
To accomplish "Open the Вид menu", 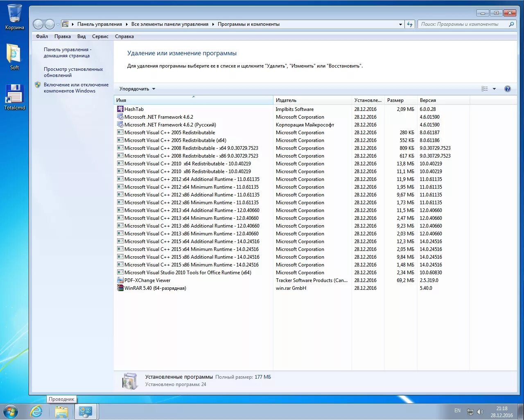I will (x=81, y=36).
